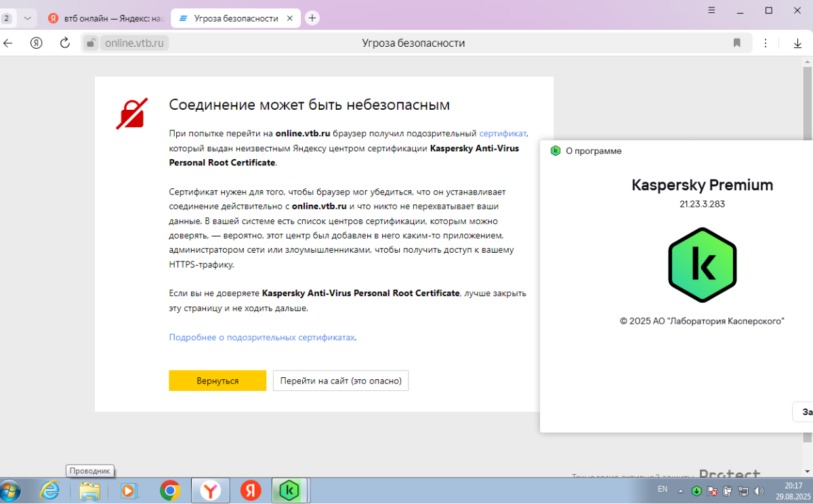Expand the tab list chevron
This screenshot has width=813, height=504.
pos(27,18)
